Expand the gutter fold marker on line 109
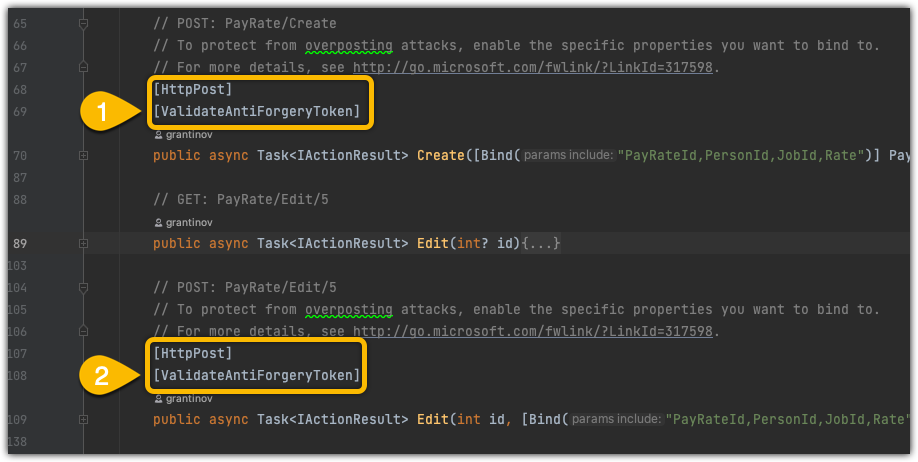Viewport: 918px width, 462px height. point(83,419)
